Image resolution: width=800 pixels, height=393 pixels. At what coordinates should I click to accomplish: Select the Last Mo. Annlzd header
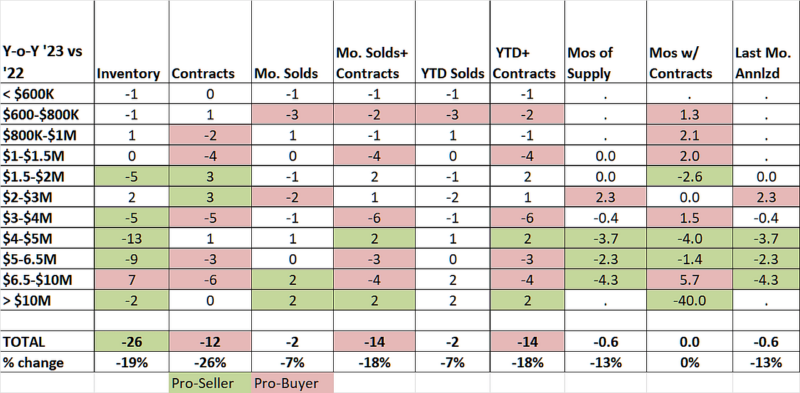point(766,42)
